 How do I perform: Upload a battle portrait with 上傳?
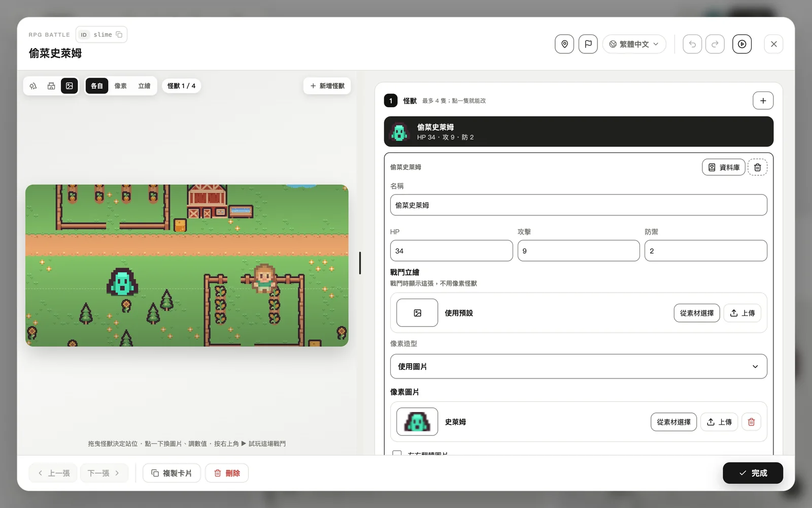pyautogui.click(x=742, y=313)
